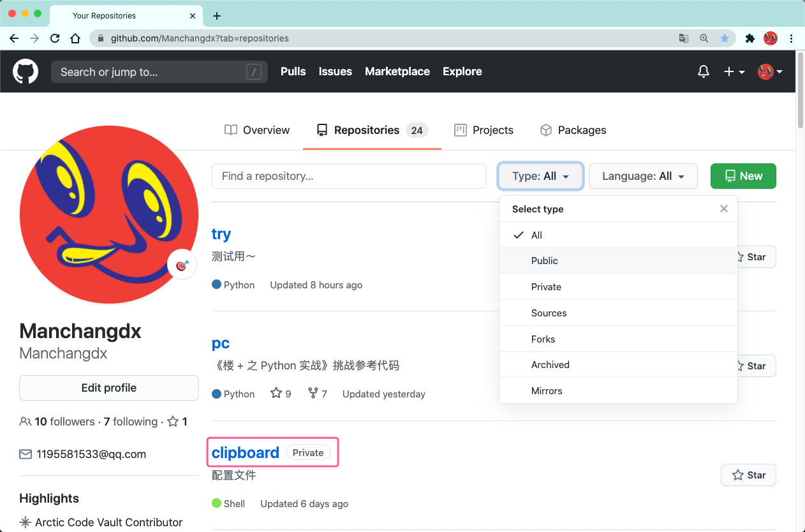
Task: Click the site lock icon in address bar
Action: tap(101, 38)
